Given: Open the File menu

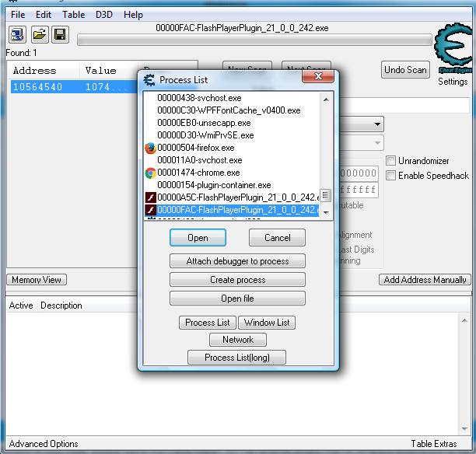Looking at the screenshot, I should 18,15.
